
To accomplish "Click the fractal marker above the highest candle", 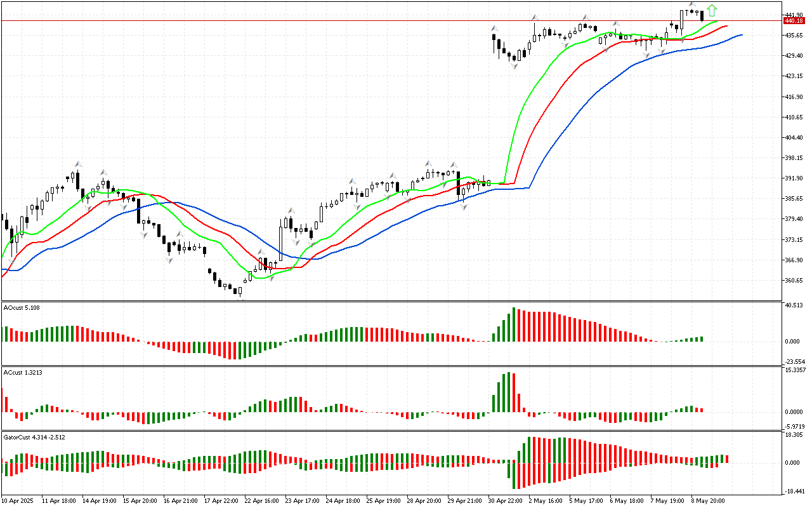I will coord(692,4).
